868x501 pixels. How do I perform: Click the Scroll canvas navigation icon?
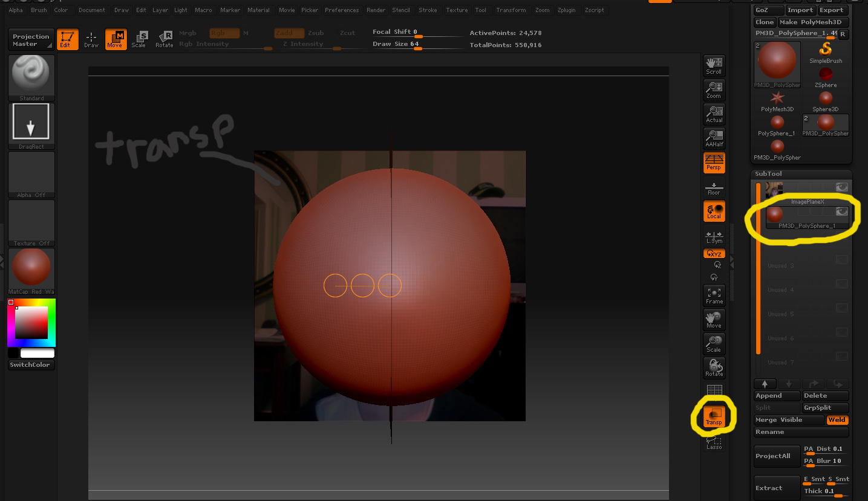pyautogui.click(x=714, y=66)
